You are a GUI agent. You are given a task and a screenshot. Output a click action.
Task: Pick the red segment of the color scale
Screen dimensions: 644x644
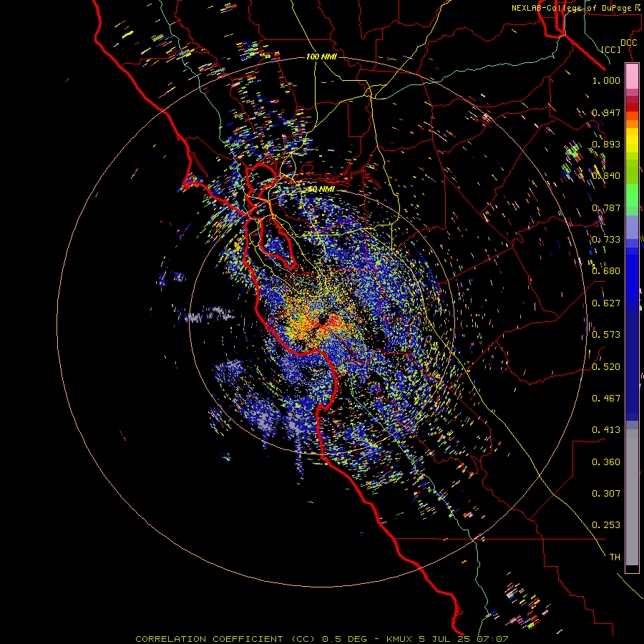tap(632, 107)
